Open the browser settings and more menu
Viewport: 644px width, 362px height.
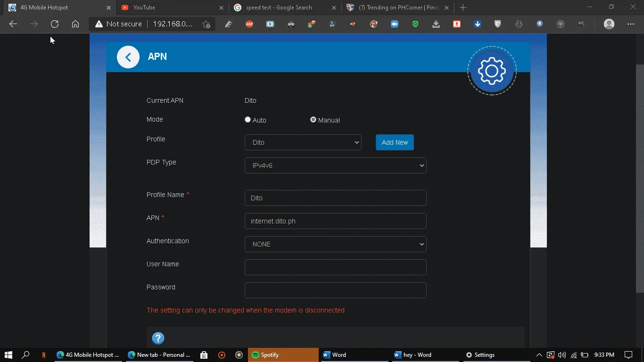(631, 24)
